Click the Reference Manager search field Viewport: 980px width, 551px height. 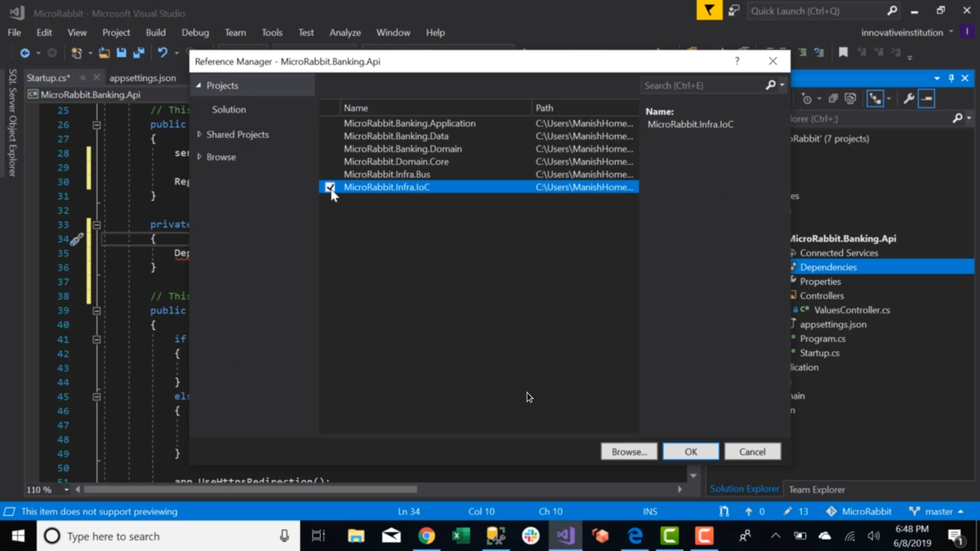pos(703,85)
